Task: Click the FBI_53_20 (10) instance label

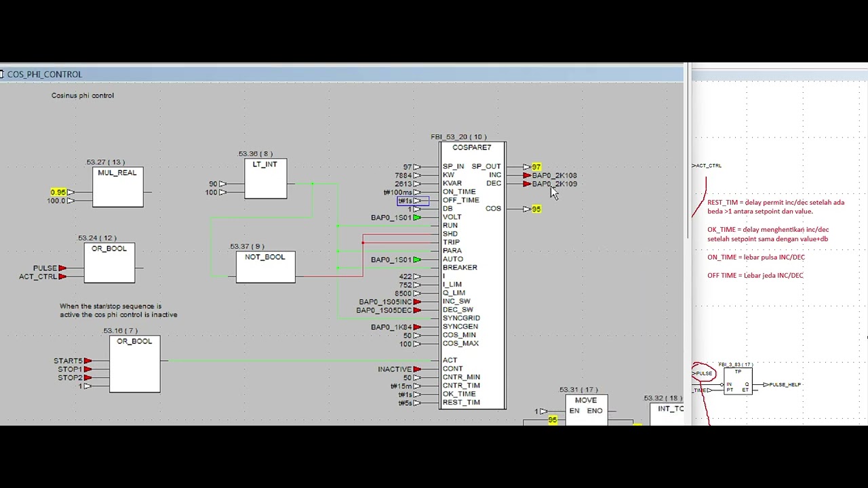Action: [458, 137]
